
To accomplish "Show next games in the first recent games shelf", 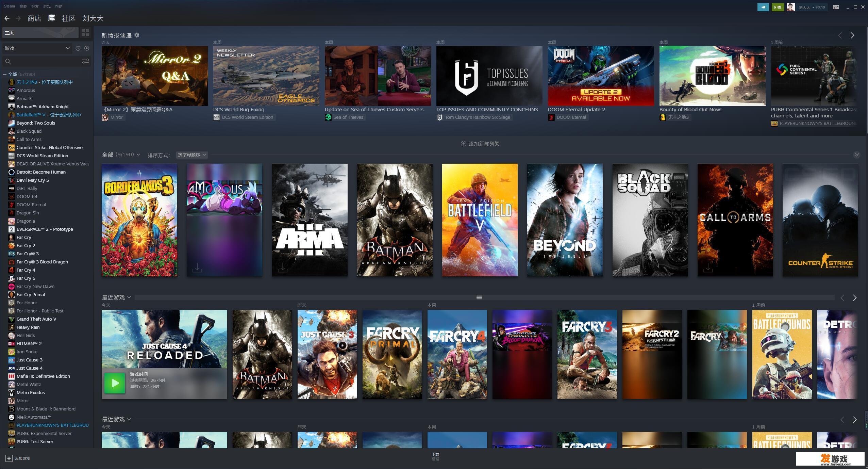I will 855,298.
